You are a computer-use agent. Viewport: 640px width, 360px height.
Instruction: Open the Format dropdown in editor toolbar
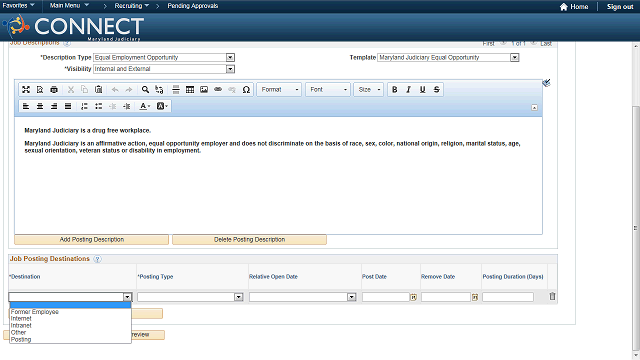tap(280, 90)
